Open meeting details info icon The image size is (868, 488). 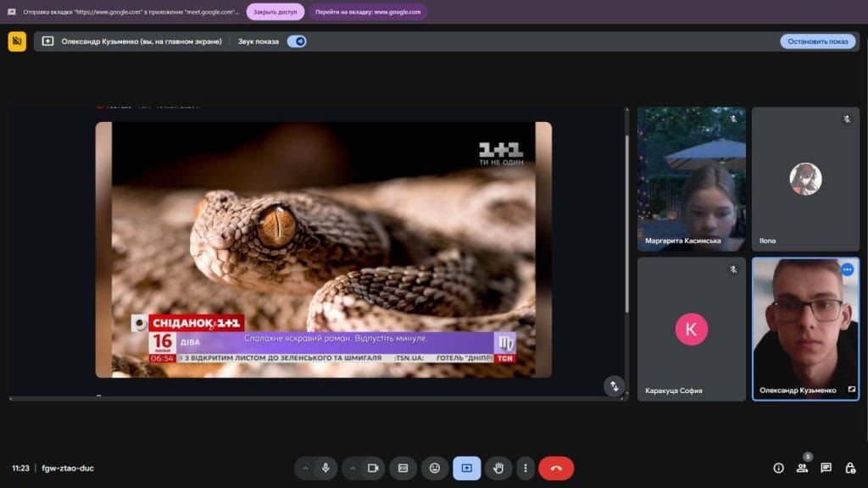[778, 468]
